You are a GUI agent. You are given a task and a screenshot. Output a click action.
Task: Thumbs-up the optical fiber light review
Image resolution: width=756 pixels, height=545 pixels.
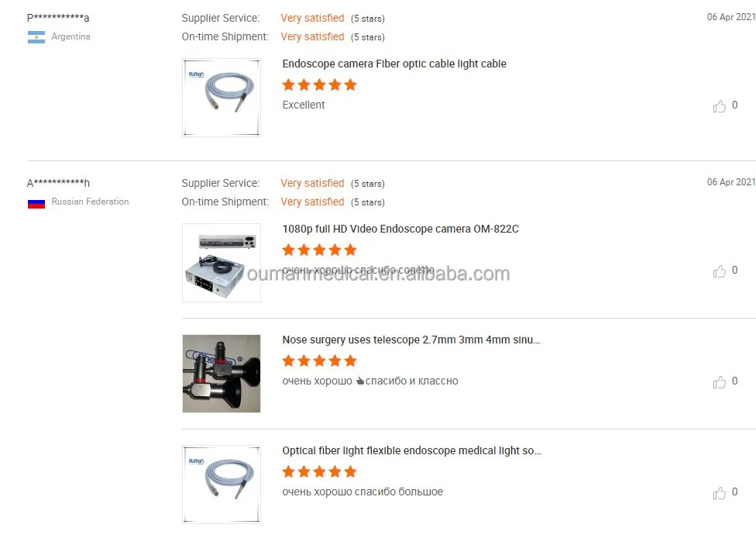pos(719,492)
